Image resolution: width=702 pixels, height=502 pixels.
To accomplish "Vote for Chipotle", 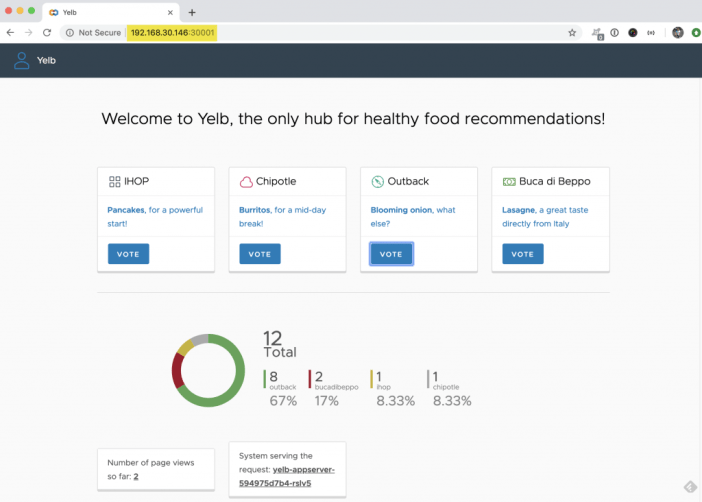I will click(x=260, y=254).
